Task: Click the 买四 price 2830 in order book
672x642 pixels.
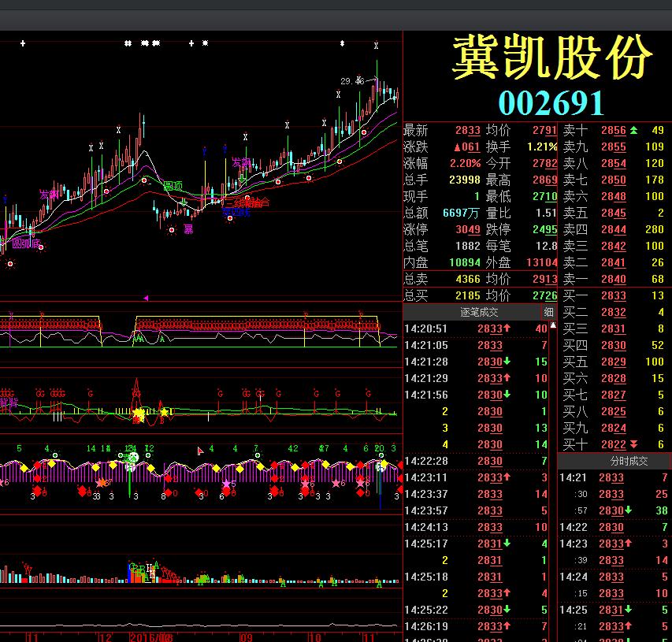Action: pos(613,346)
